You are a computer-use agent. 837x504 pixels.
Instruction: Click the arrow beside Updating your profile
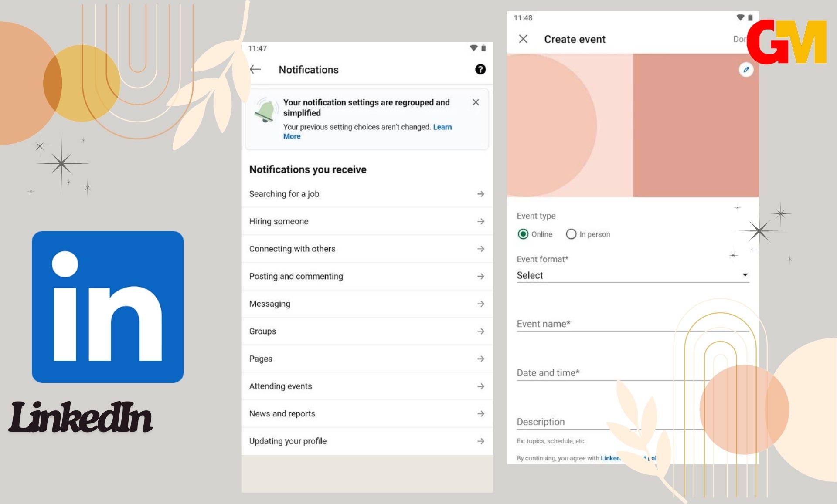(480, 441)
